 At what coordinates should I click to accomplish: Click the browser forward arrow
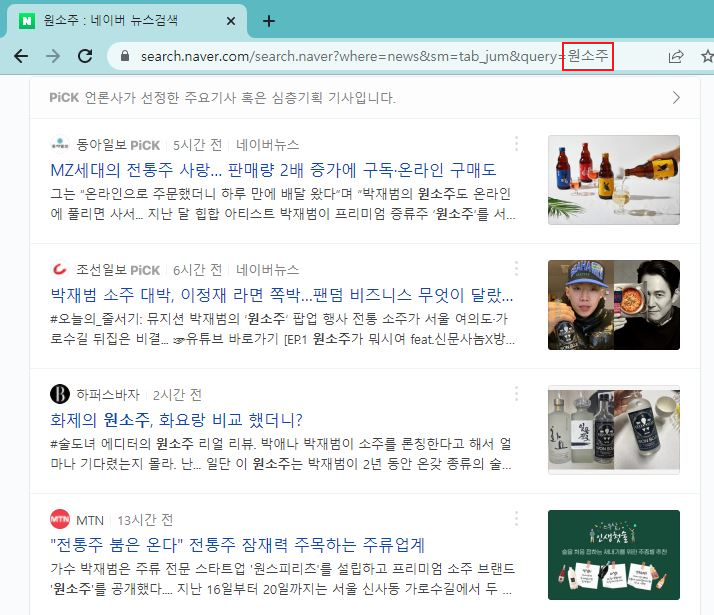coord(53,56)
